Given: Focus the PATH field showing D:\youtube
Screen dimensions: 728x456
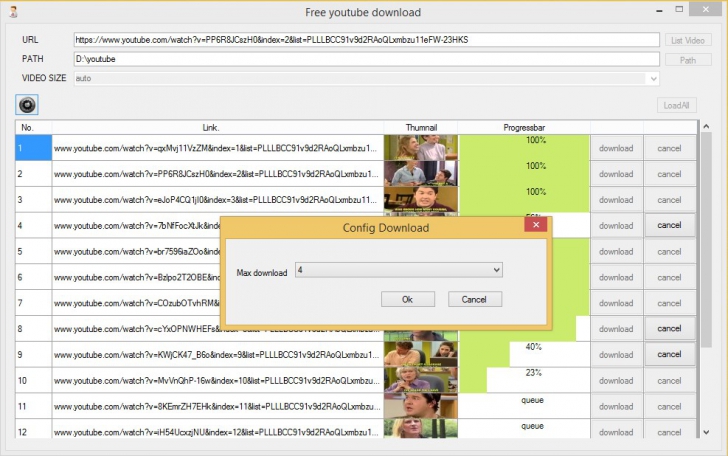Looking at the screenshot, I should [x=366, y=59].
